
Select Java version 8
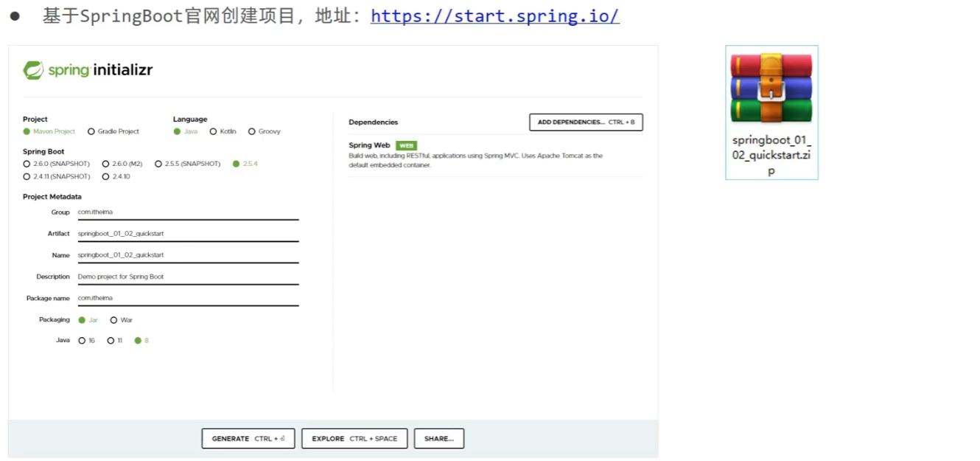click(x=137, y=341)
